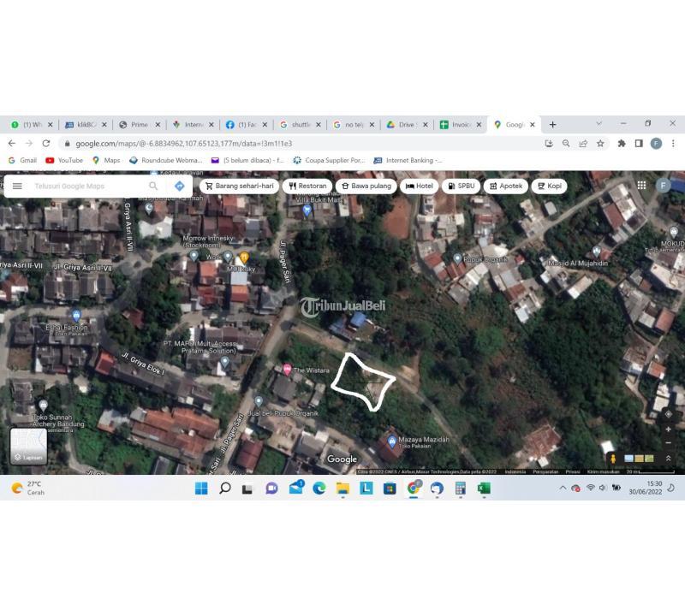The height and width of the screenshot is (616, 685).
Task: Expand the map imagery chevron control
Action: pos(669,459)
